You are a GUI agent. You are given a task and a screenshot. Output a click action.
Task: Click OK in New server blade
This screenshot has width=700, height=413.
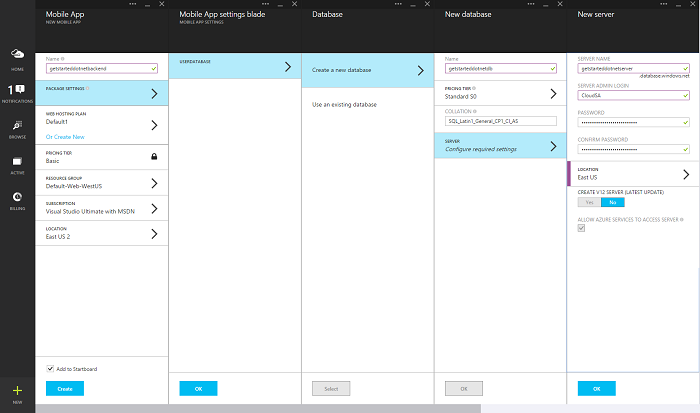pyautogui.click(x=596, y=388)
